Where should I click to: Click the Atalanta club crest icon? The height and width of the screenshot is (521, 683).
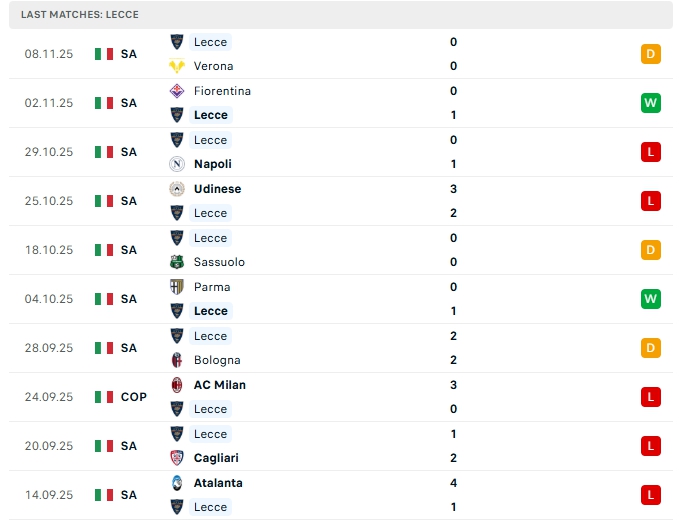click(x=177, y=483)
